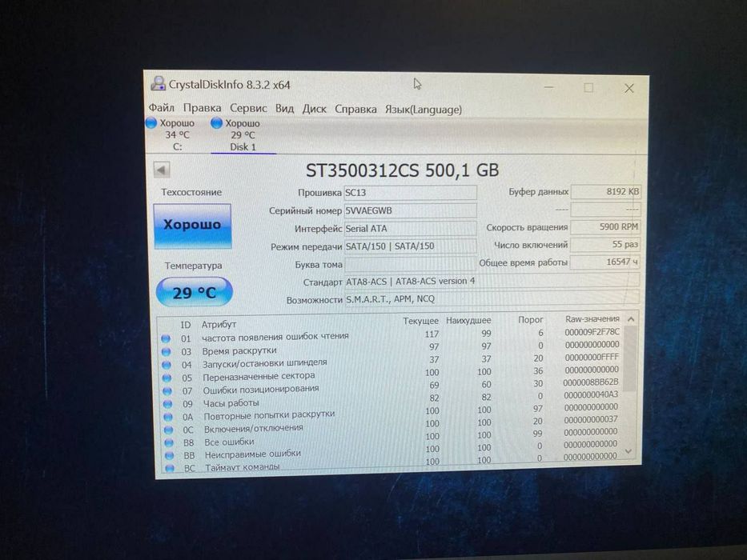Screen dimensions: 747x560
Task: Click the previous disk arrow button
Action: pyautogui.click(x=162, y=170)
